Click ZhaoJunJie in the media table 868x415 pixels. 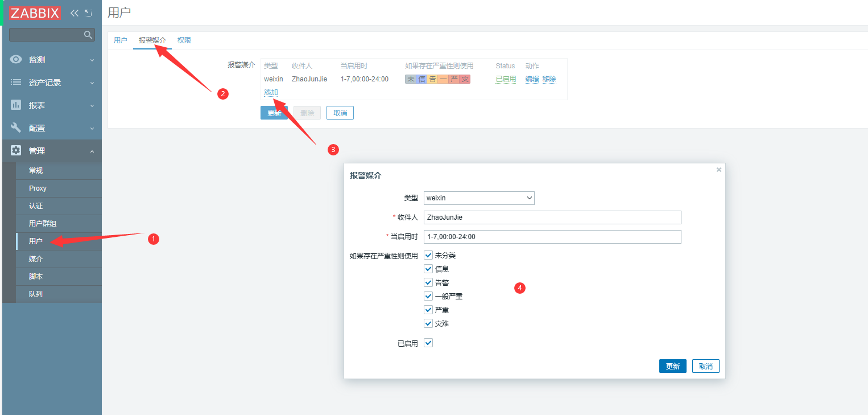pyautogui.click(x=309, y=79)
